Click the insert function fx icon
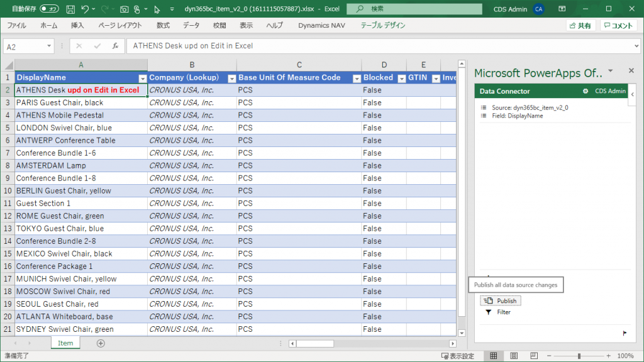644x362 pixels. click(x=116, y=46)
